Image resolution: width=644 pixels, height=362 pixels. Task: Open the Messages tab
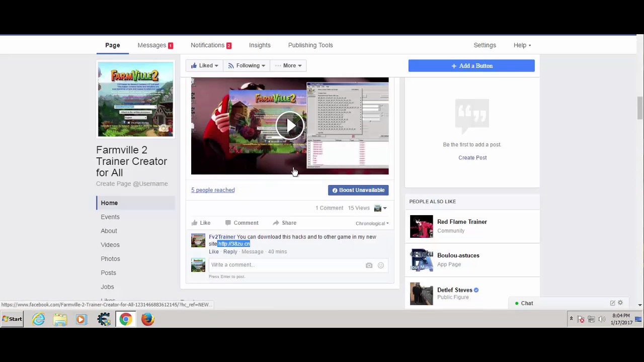pos(155,45)
